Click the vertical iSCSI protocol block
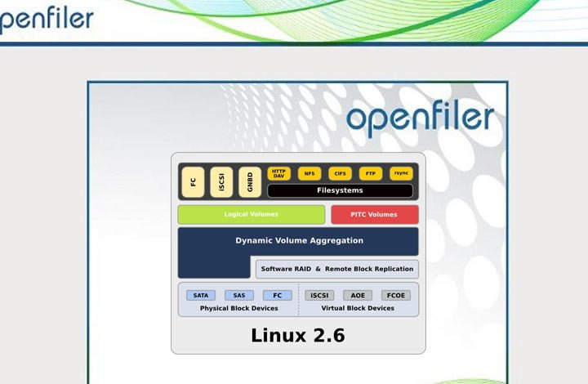This screenshot has height=384, width=588. (221, 182)
